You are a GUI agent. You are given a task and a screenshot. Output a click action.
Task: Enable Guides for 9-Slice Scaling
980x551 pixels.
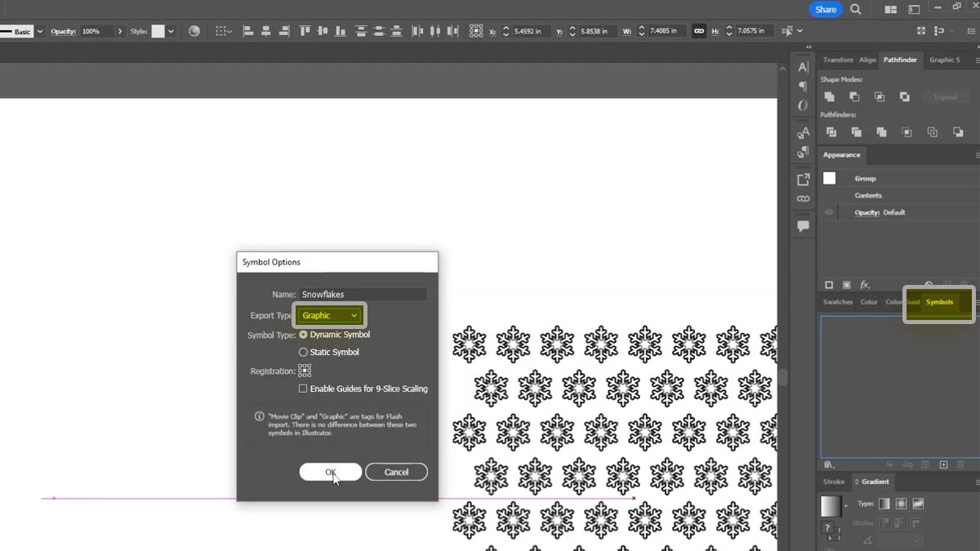(303, 389)
